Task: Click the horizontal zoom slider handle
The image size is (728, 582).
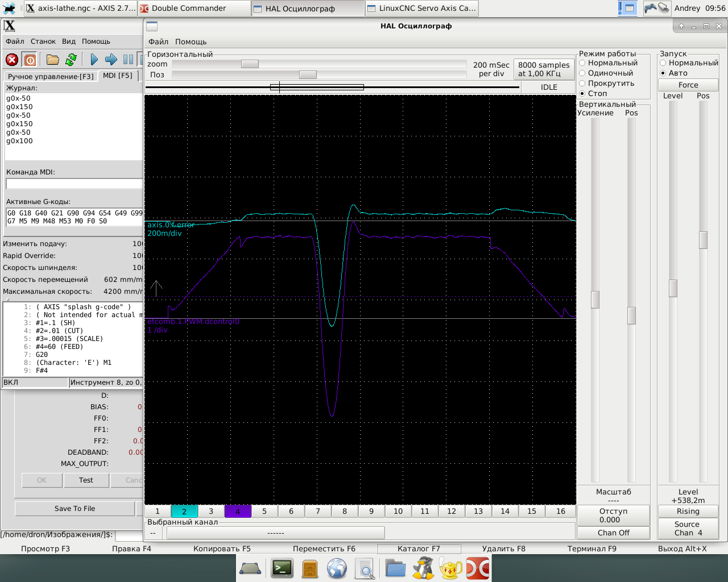Action: click(x=250, y=64)
